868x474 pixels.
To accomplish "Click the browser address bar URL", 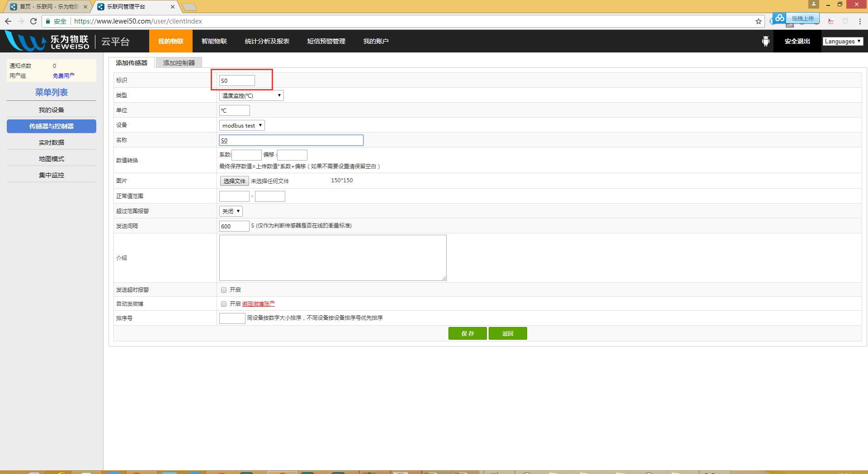I will point(138,21).
